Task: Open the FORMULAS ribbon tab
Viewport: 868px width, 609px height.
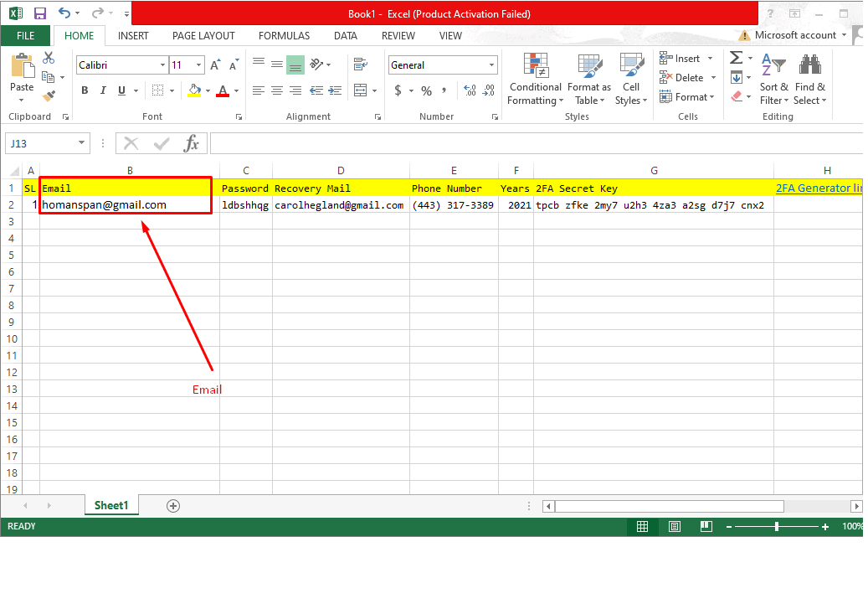Action: click(x=284, y=36)
